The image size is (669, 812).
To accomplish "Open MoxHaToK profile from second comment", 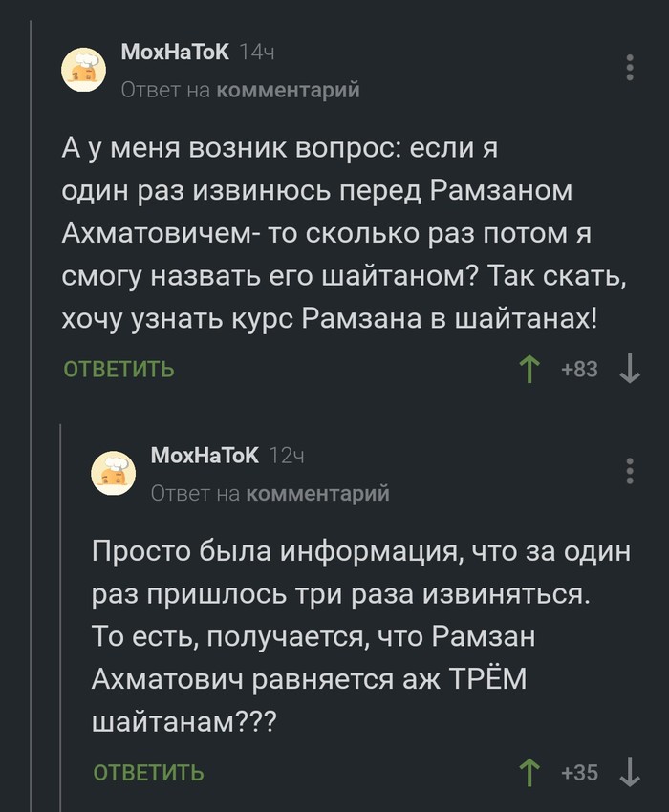I will pyautogui.click(x=205, y=456).
